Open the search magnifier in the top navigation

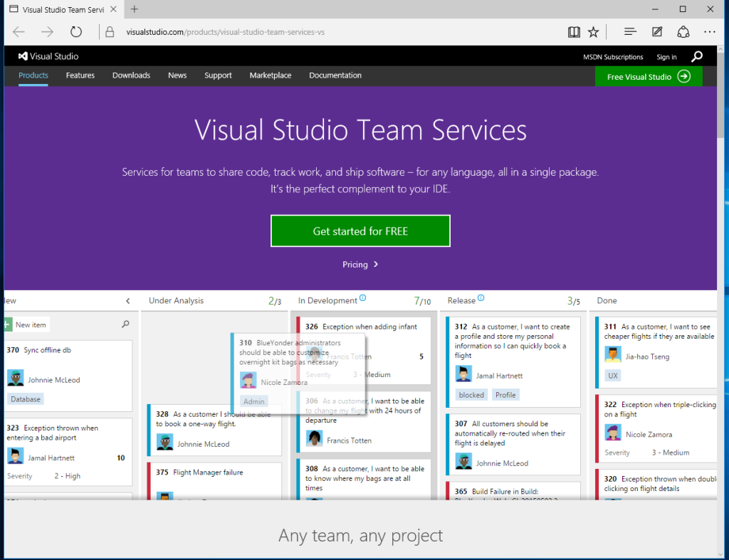696,56
